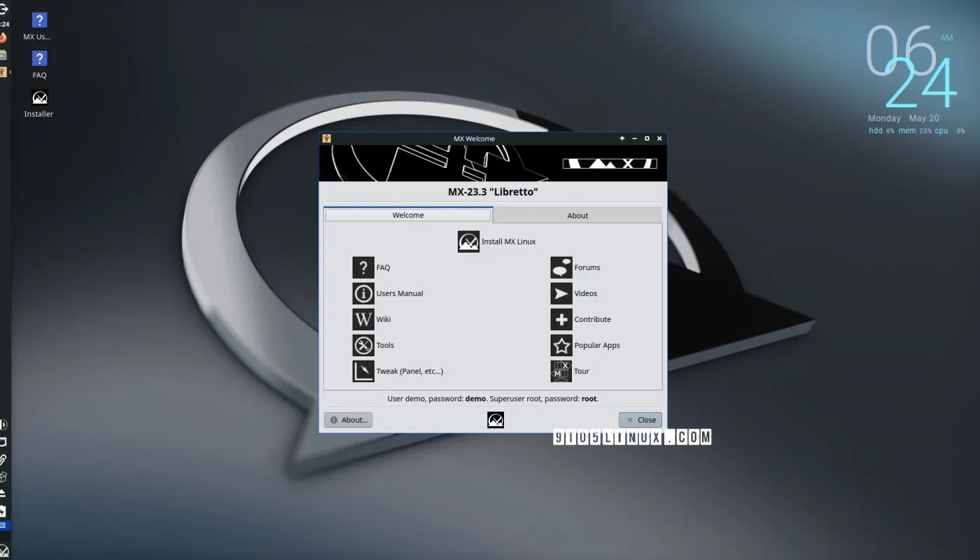Open the FAQ entry in MX Welcome
This screenshot has height=560, width=980.
(372, 267)
